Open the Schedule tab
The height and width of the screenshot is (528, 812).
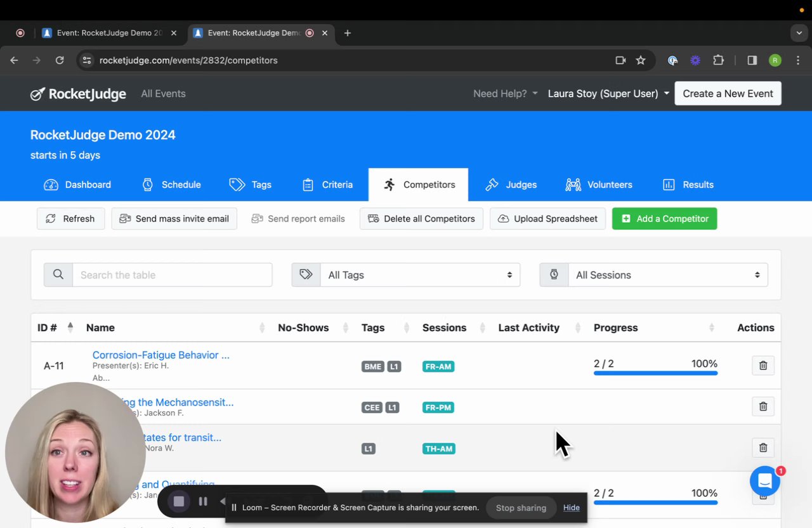[171, 185]
